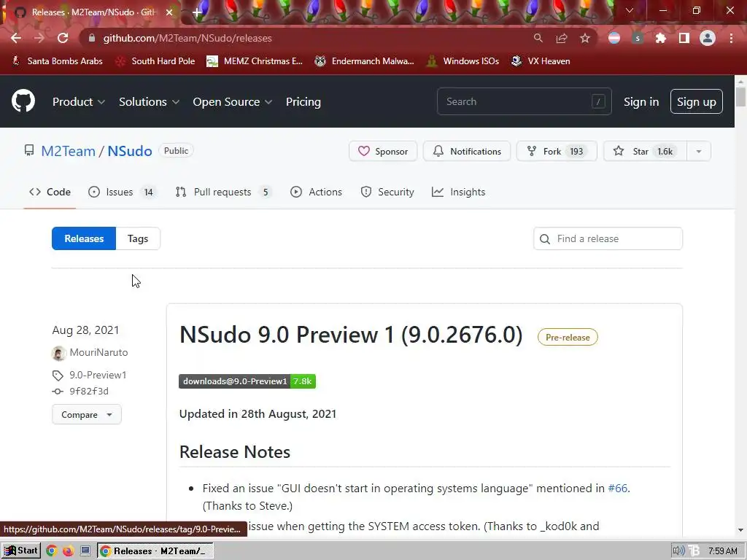This screenshot has height=560, width=747.
Task: Click the browser forward arrow
Action: 39,38
